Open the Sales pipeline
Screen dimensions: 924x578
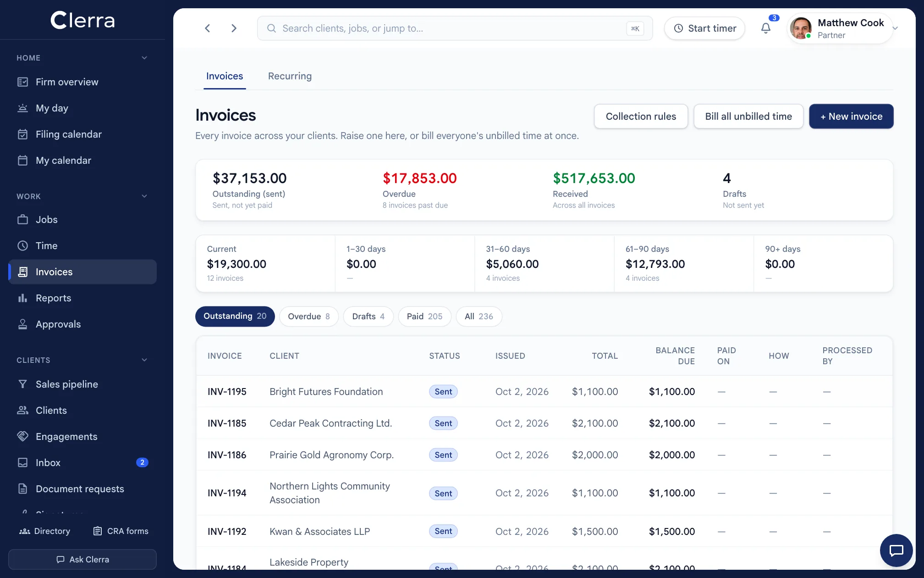(x=82, y=384)
